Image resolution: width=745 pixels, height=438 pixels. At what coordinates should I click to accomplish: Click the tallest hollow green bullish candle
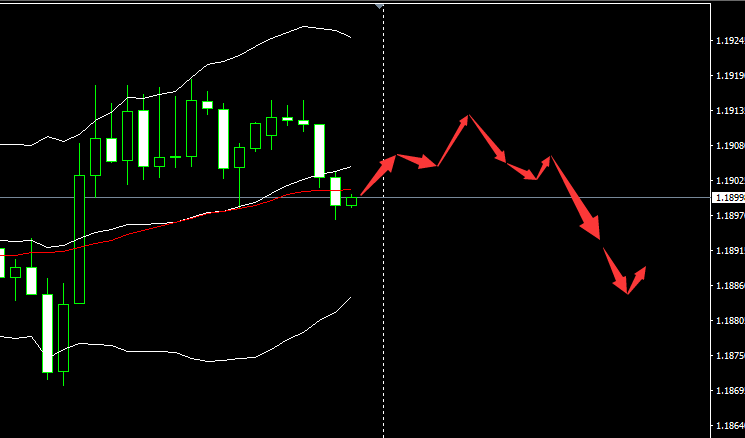click(79, 239)
